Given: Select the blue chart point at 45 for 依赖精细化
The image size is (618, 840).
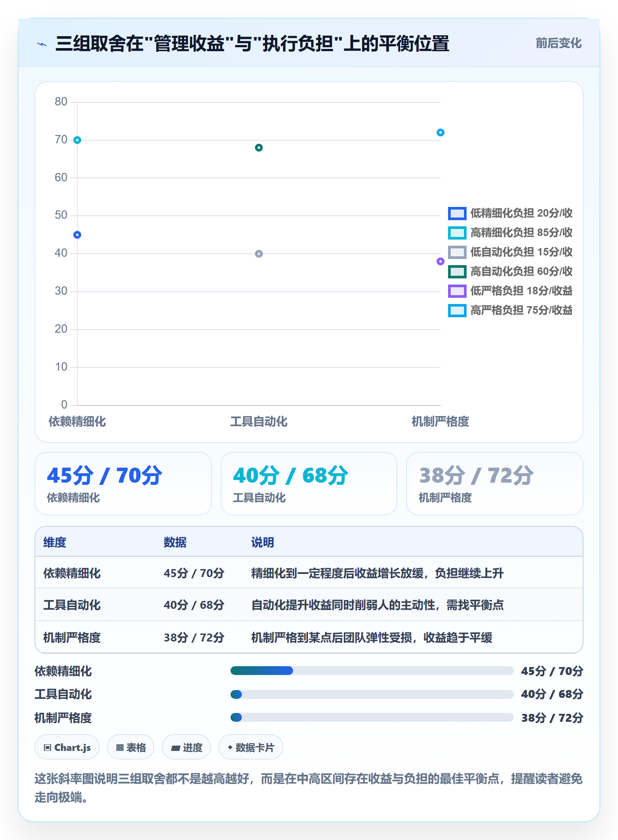Looking at the screenshot, I should point(77,235).
